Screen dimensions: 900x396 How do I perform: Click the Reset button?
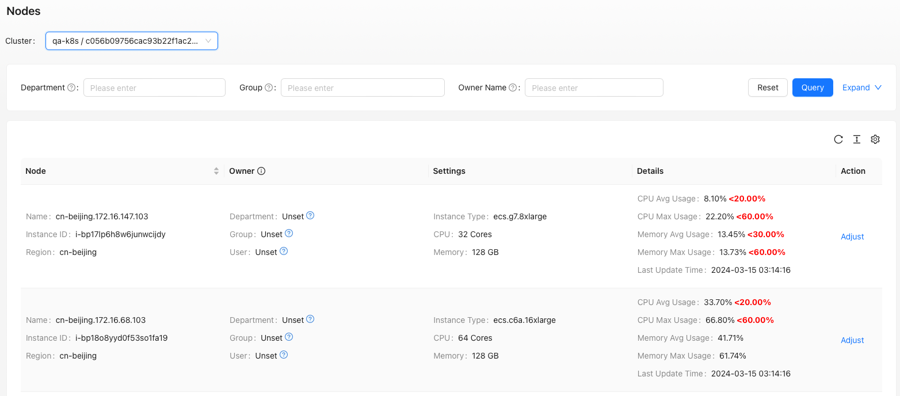coord(768,88)
